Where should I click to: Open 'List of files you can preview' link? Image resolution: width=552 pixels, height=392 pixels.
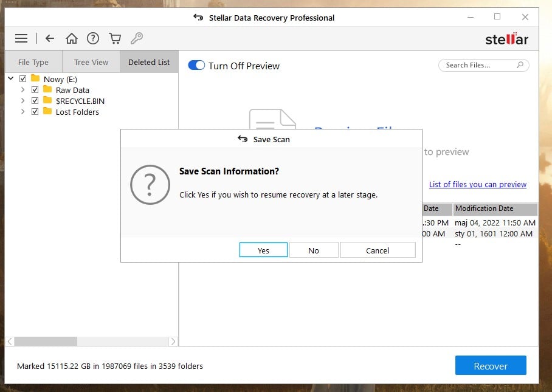pyautogui.click(x=478, y=184)
